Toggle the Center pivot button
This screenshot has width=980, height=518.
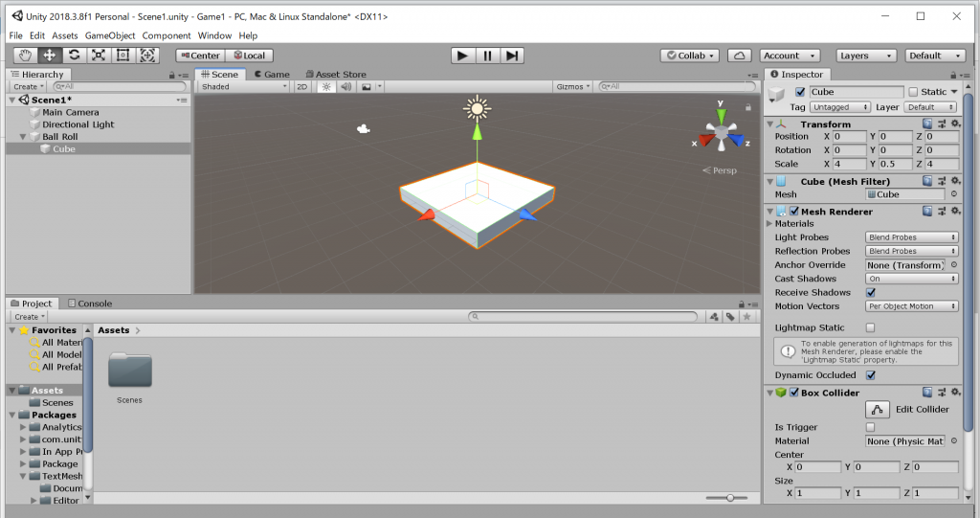click(x=201, y=56)
